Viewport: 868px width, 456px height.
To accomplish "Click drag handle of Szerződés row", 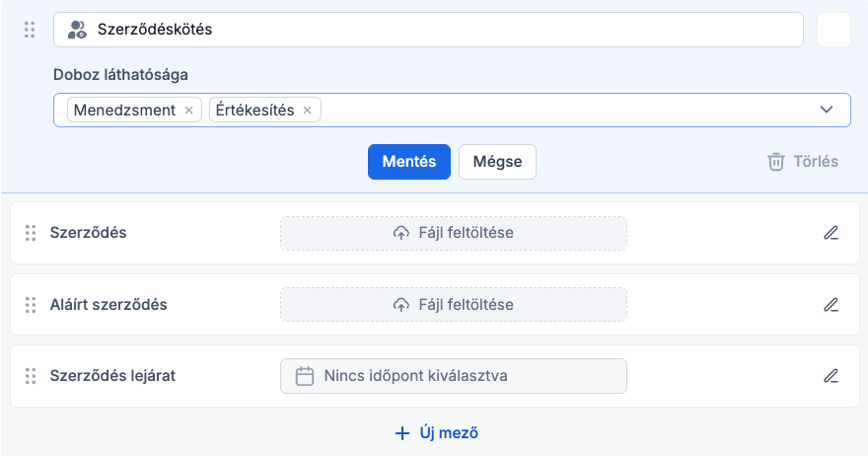I will [x=30, y=233].
